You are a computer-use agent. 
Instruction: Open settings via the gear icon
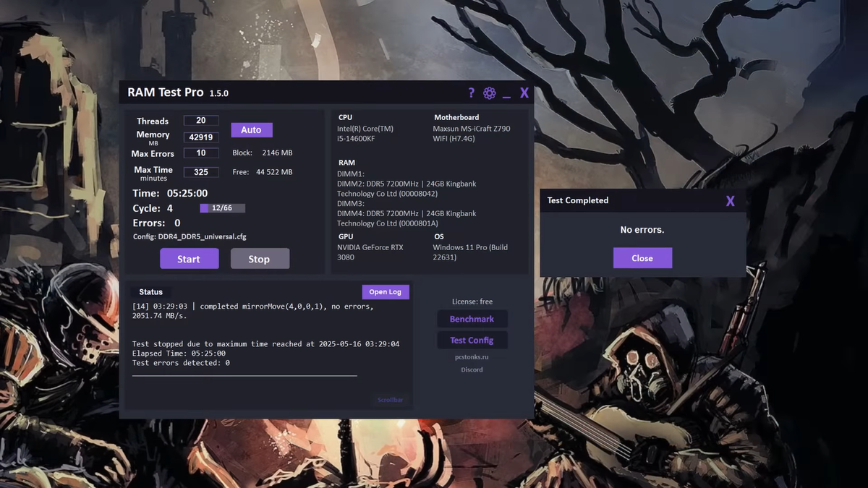tap(490, 93)
